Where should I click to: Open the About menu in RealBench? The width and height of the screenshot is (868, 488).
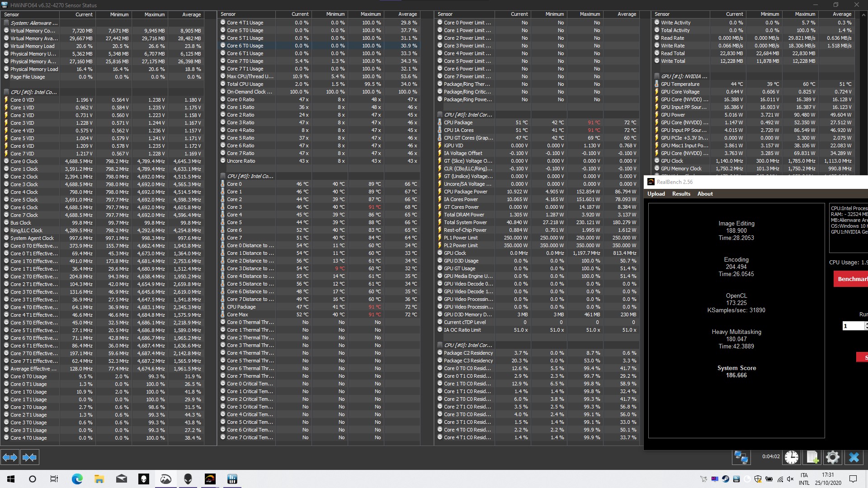point(705,194)
